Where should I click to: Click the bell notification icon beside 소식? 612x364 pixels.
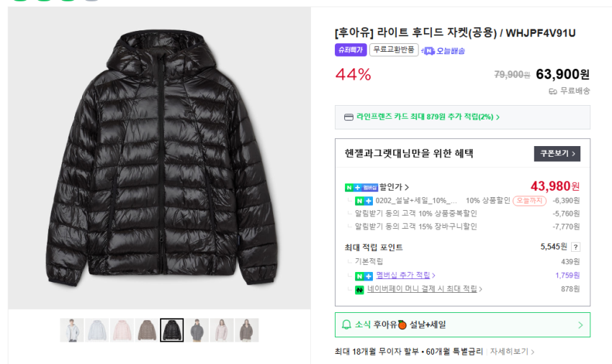tap(346, 325)
